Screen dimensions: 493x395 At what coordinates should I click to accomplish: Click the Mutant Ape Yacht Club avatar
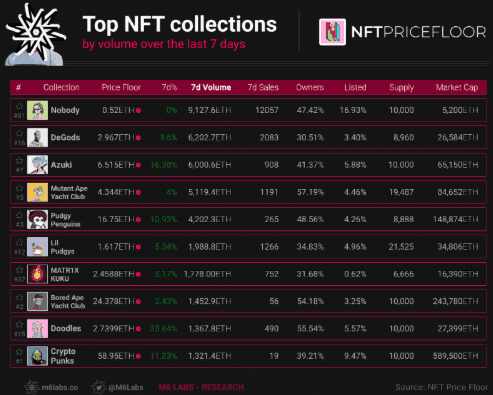[37, 192]
